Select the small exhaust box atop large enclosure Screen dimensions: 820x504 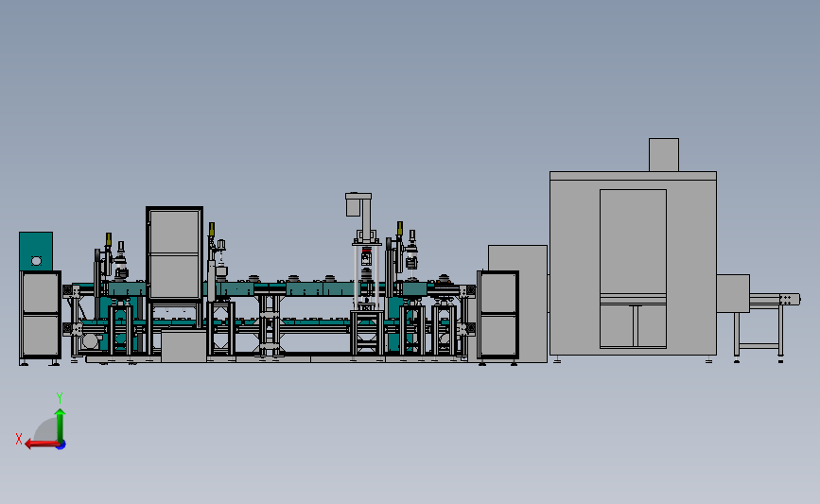[x=664, y=155]
